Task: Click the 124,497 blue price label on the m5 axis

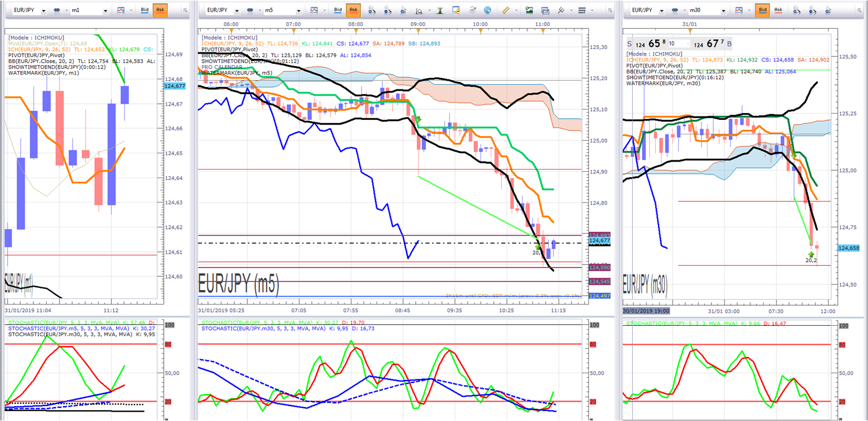Action: coord(599,296)
